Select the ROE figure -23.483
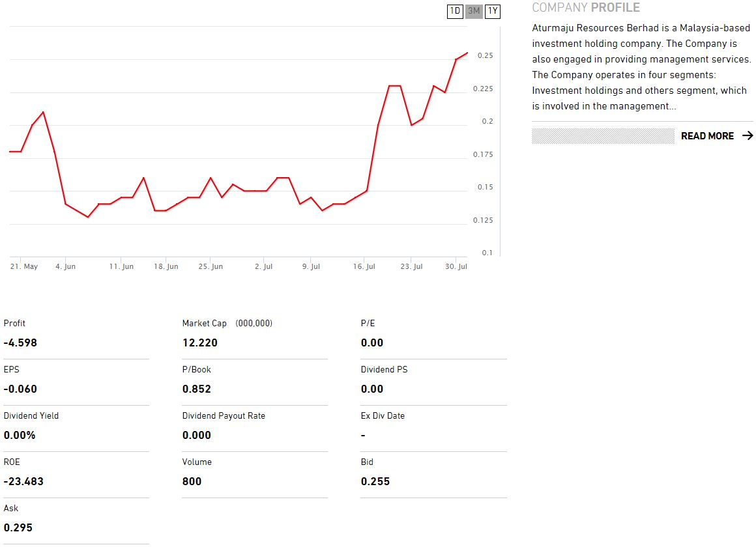Image resolution: width=756 pixels, height=547 pixels. click(23, 482)
